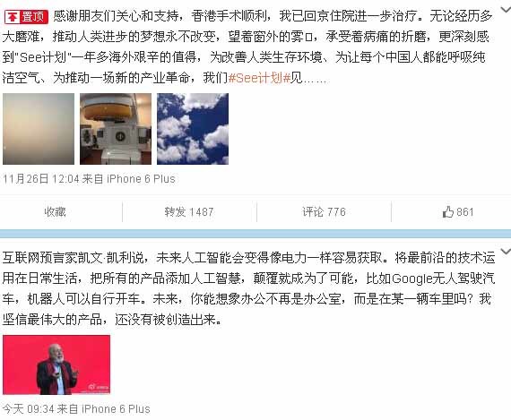Click iPhone 6 Plus source of first post
The height and width of the screenshot is (420, 511).
(141, 179)
